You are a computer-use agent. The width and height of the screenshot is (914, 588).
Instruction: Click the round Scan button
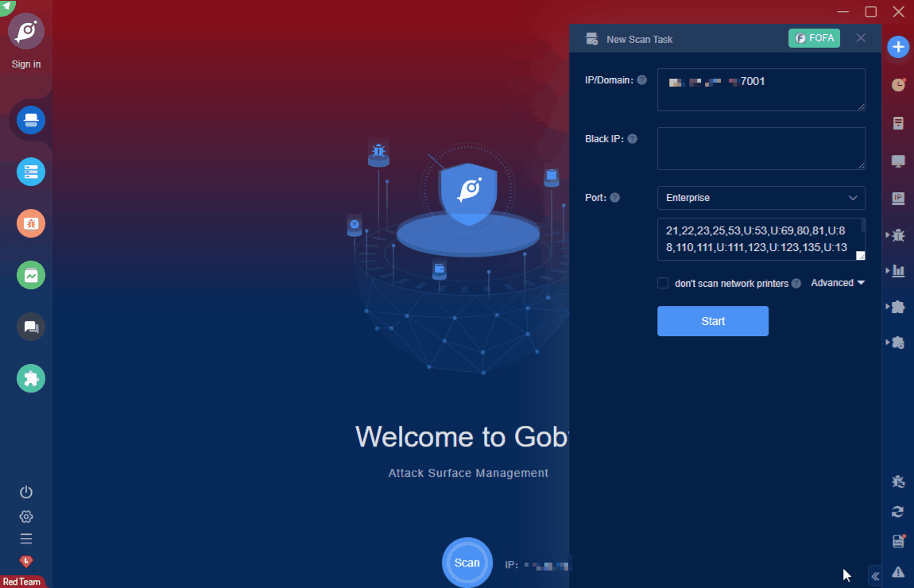pyautogui.click(x=467, y=563)
